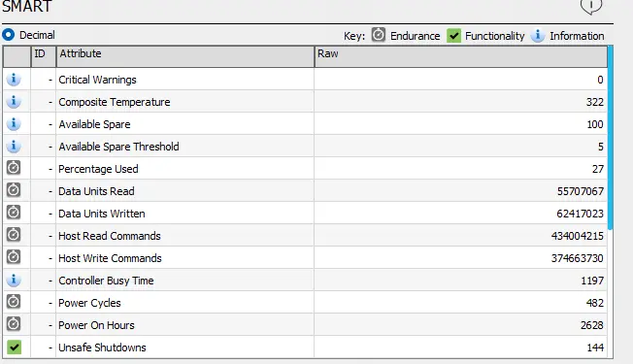This screenshot has height=364, width=633.
Task: Click raw value 27 for Percentage Used
Action: 598,169
